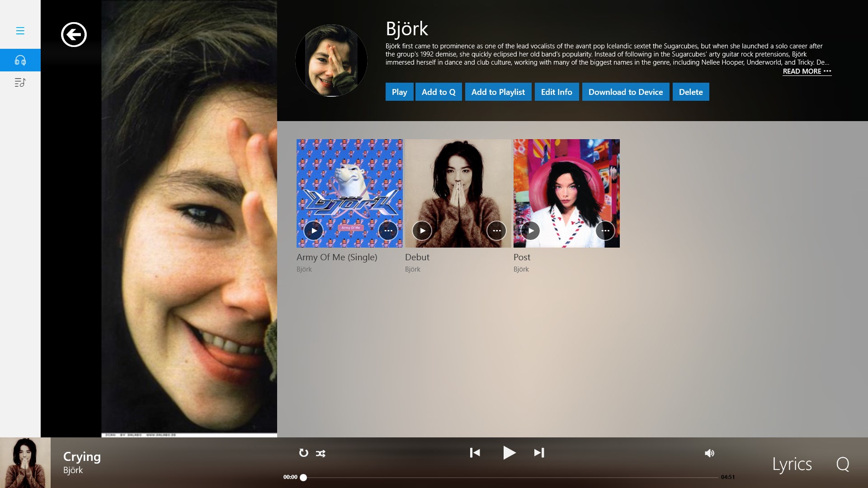Open the Q queue panel
The height and width of the screenshot is (488, 868).
click(x=843, y=464)
